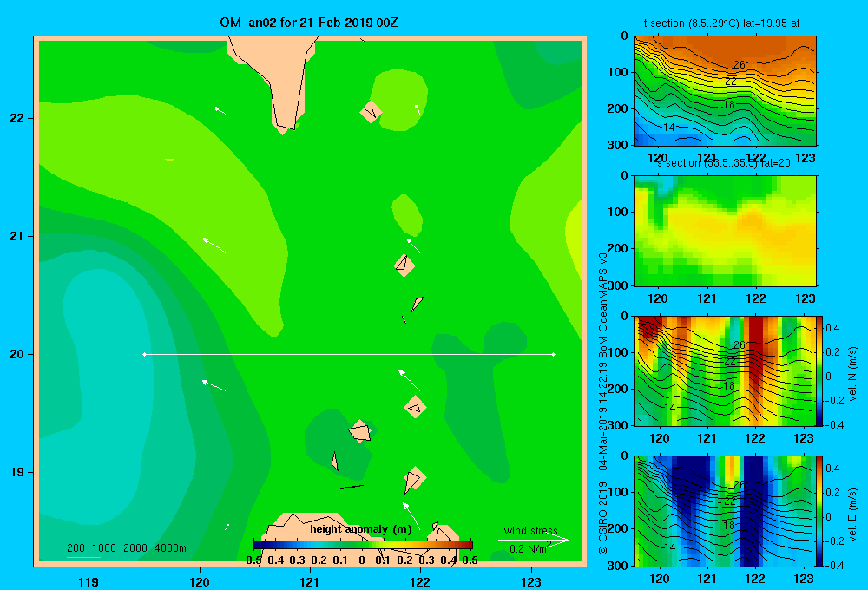The image size is (868, 590).
Task: Click contour label 18 in vel. N section
Action: [x=729, y=386]
